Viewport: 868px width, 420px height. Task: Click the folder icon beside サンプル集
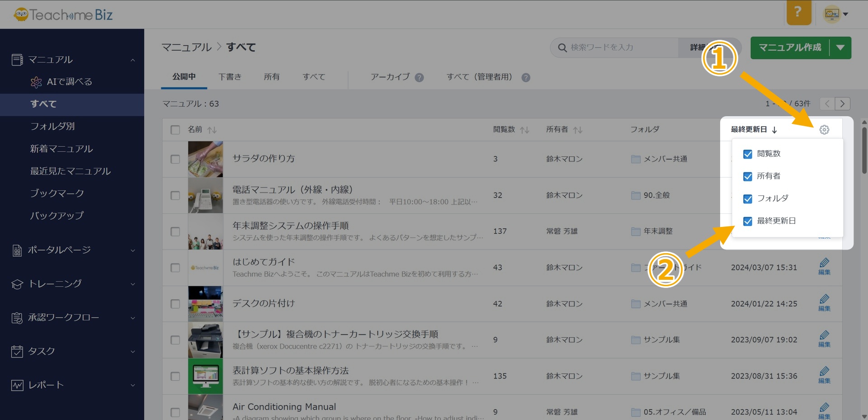point(635,340)
